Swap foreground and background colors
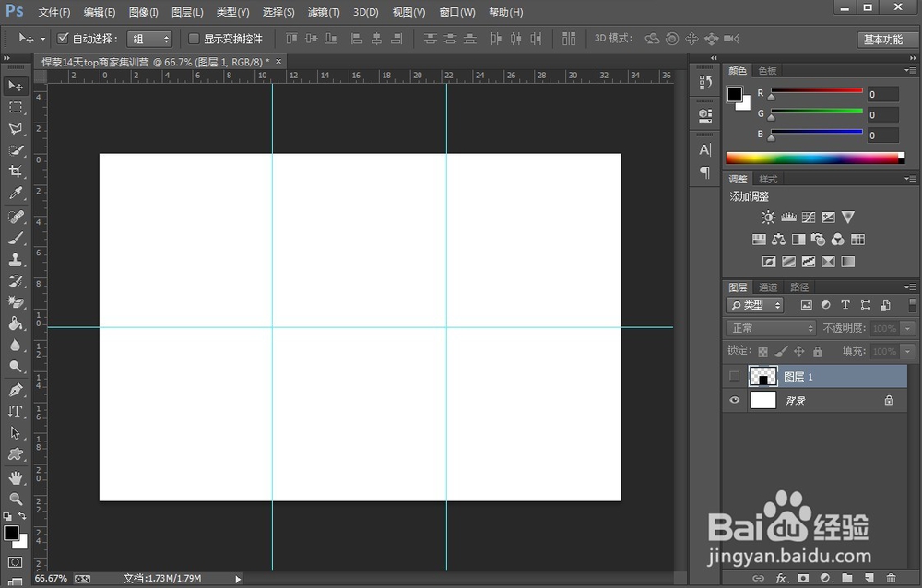Viewport: 922px width, 588px height. (22, 516)
